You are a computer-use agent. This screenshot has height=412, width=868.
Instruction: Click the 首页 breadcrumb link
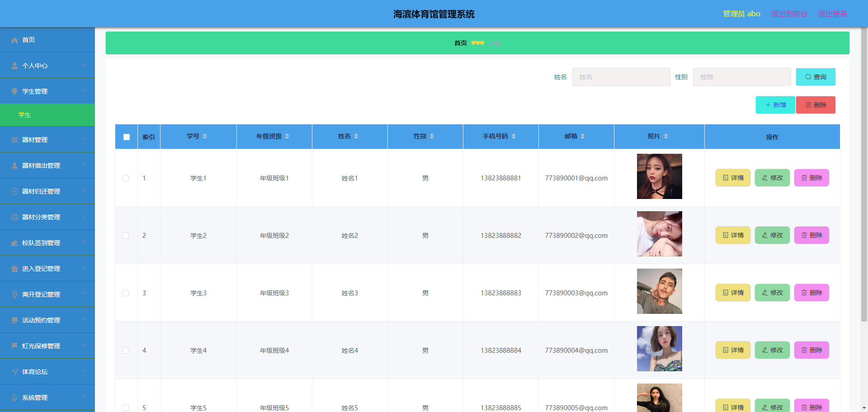click(460, 43)
